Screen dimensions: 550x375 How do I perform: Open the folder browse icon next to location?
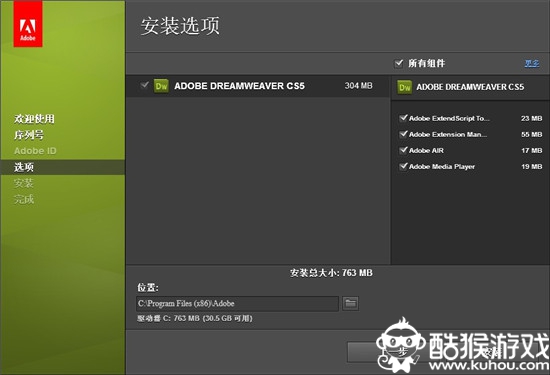coord(350,303)
